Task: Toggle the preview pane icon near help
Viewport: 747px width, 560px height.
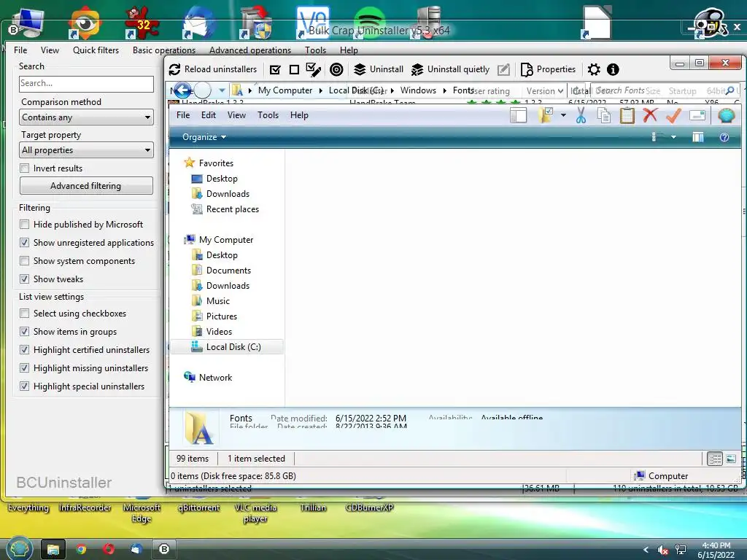Action: point(698,137)
